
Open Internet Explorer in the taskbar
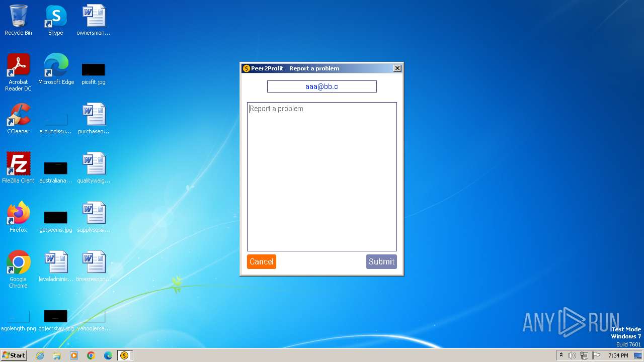(x=40, y=355)
